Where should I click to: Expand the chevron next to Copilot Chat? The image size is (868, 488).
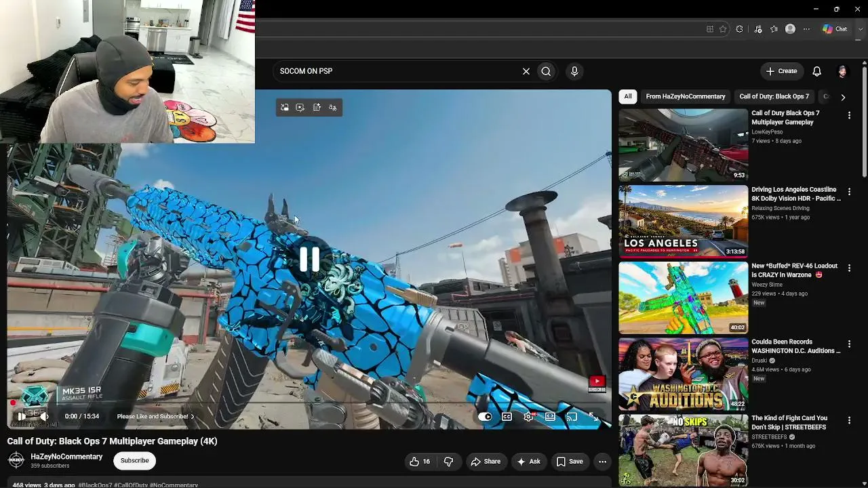tap(860, 29)
